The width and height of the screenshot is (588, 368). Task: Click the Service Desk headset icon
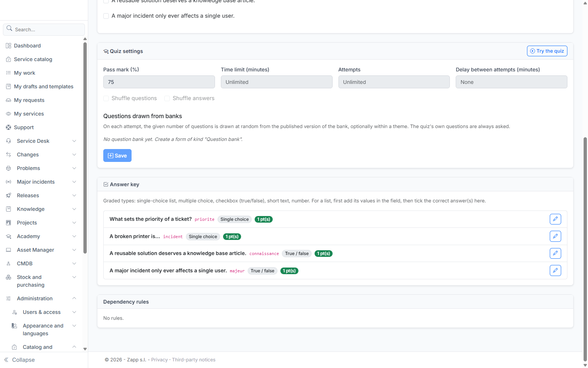(8, 141)
